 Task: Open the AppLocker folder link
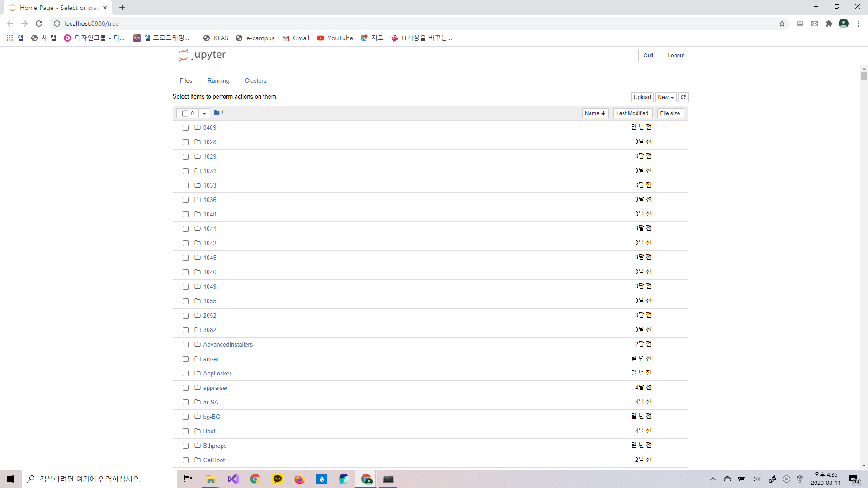pyautogui.click(x=217, y=373)
